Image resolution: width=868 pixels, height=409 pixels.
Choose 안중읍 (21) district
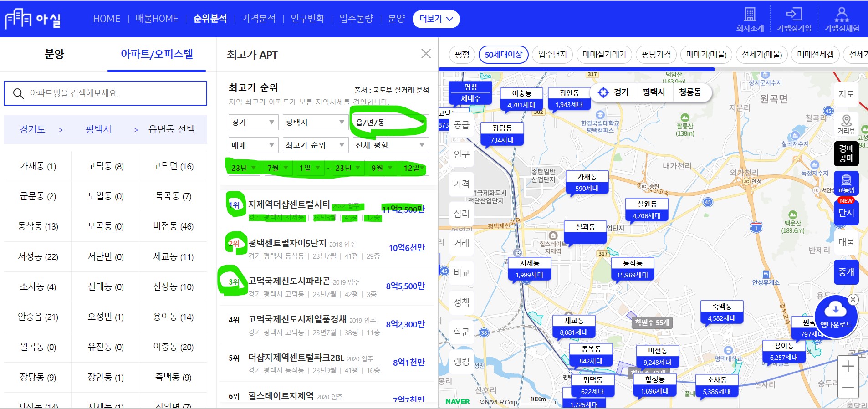(38, 317)
